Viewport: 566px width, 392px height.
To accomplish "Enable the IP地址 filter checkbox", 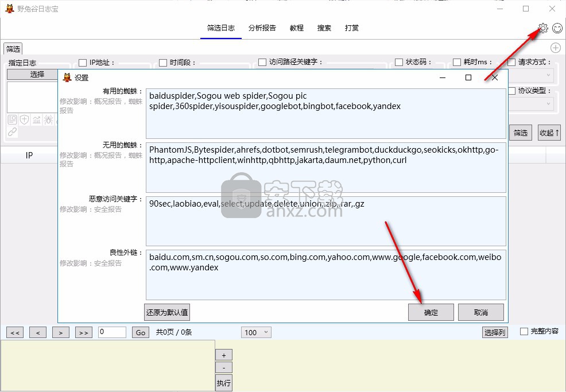I will (x=83, y=63).
